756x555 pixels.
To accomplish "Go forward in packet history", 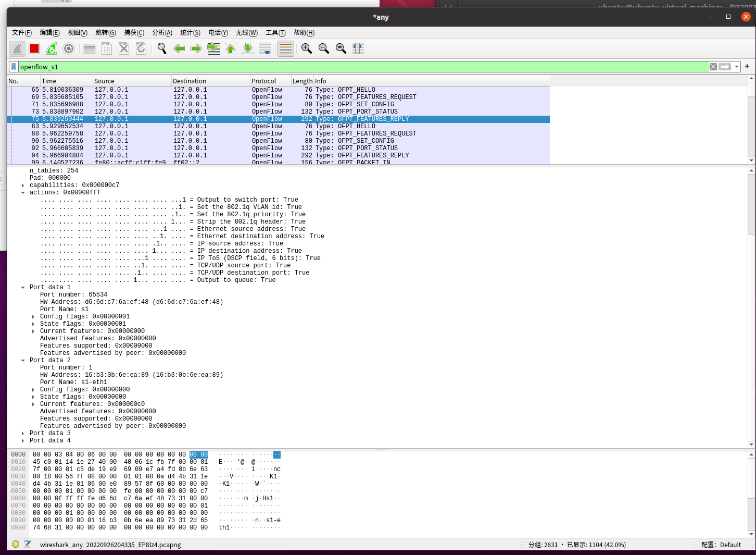I will pyautogui.click(x=196, y=48).
